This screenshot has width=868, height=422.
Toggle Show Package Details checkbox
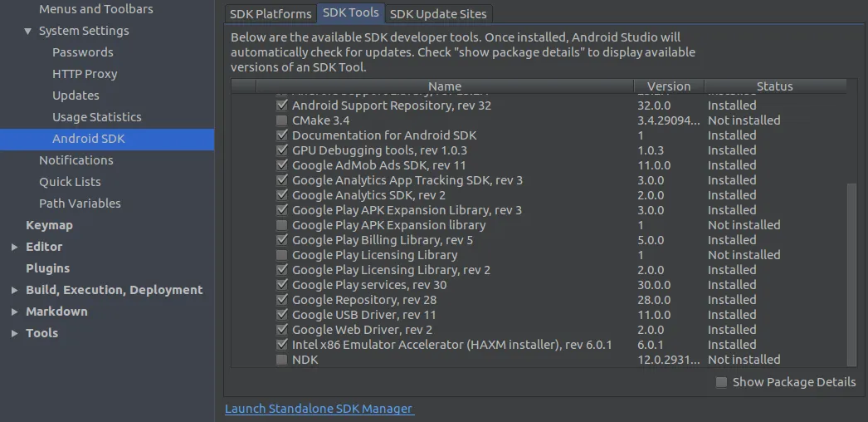click(722, 382)
